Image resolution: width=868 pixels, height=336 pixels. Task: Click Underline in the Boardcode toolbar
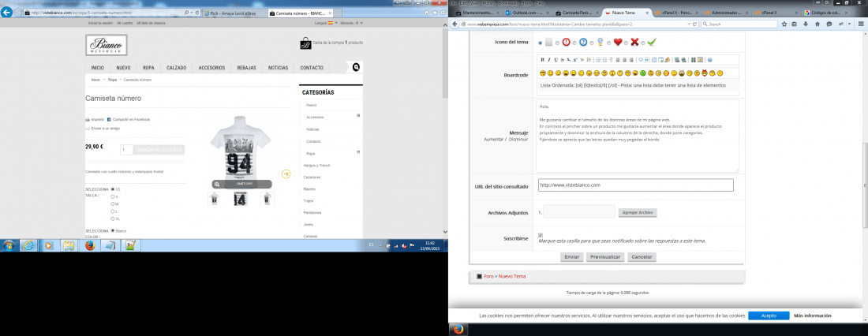click(556, 60)
